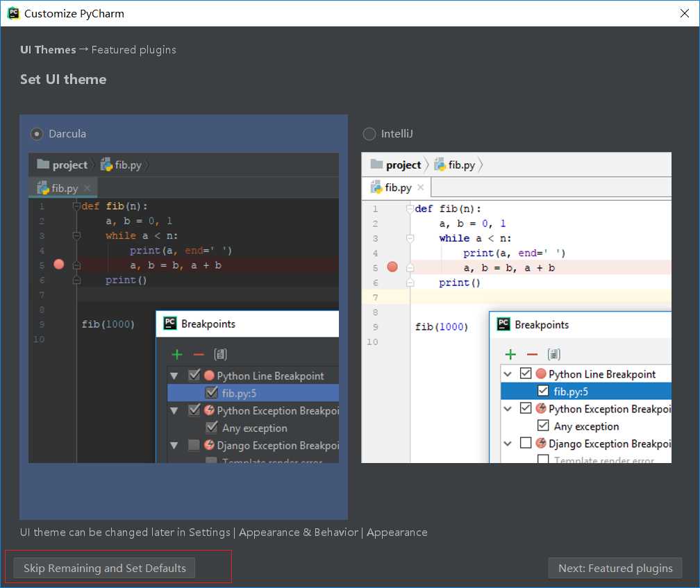
Task: Click the red breakpoint dot in the IntelliJ editor gutter
Action: pos(392,267)
